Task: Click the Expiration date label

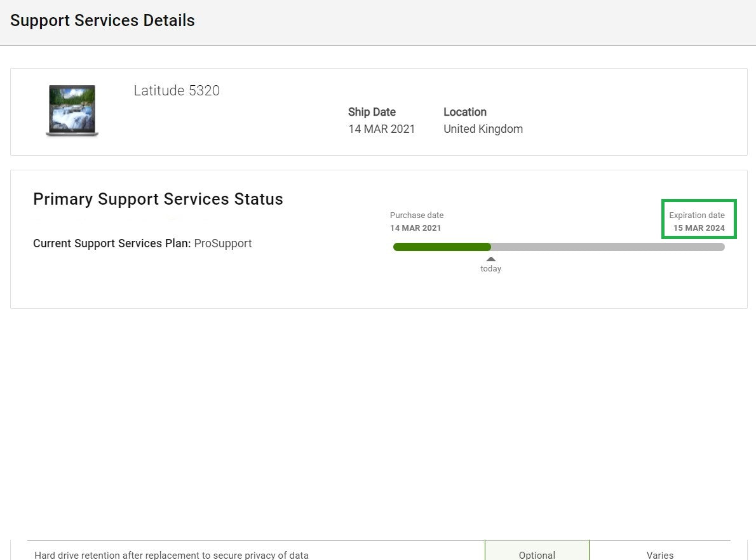Action: [697, 215]
